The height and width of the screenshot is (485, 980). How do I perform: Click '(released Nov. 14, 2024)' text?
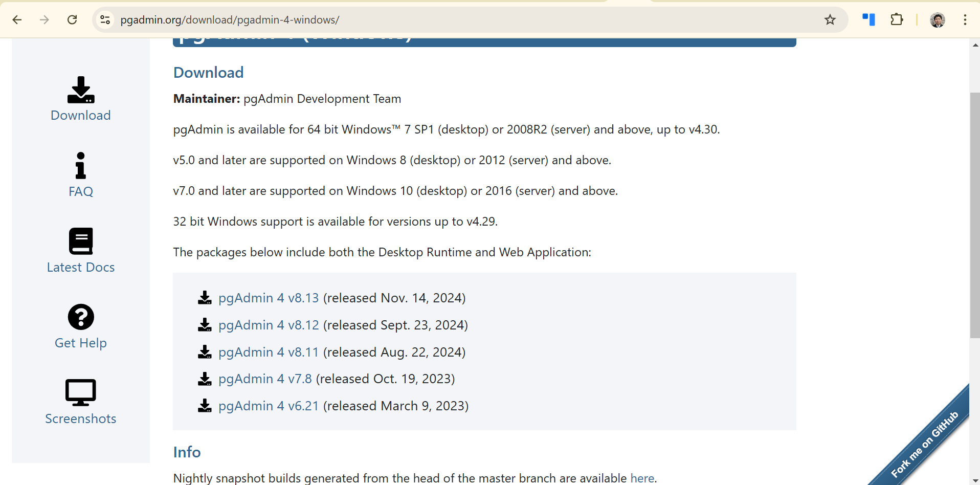pyautogui.click(x=394, y=298)
